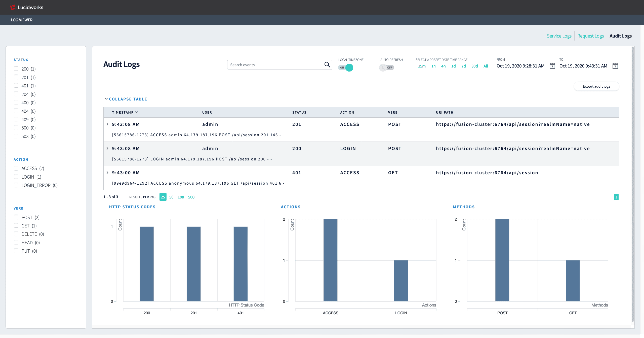Check the ACCESS action filter checkbox
This screenshot has width=644, height=338.
(x=16, y=168)
